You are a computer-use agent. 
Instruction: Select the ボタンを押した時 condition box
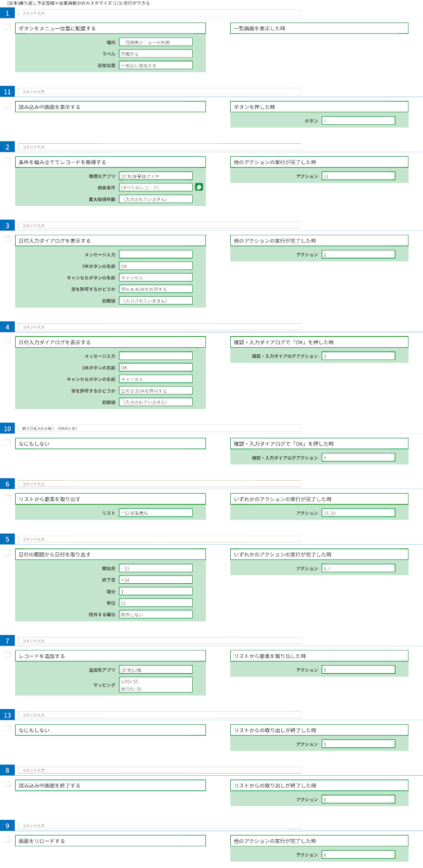tap(319, 107)
